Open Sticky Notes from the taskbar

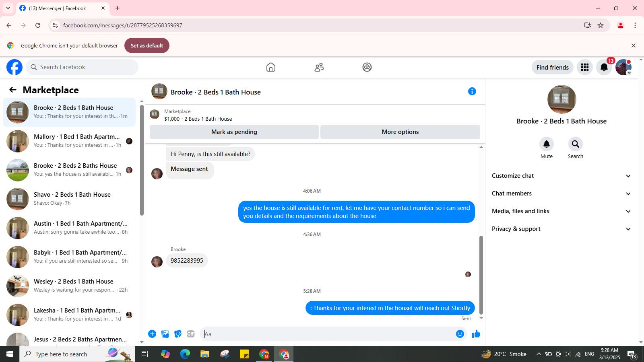click(244, 354)
